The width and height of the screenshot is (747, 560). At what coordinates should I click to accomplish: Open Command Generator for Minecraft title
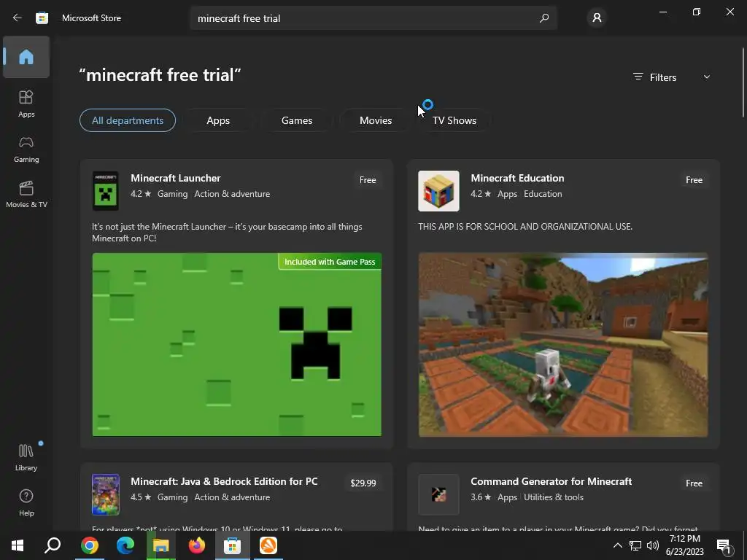coord(551,481)
